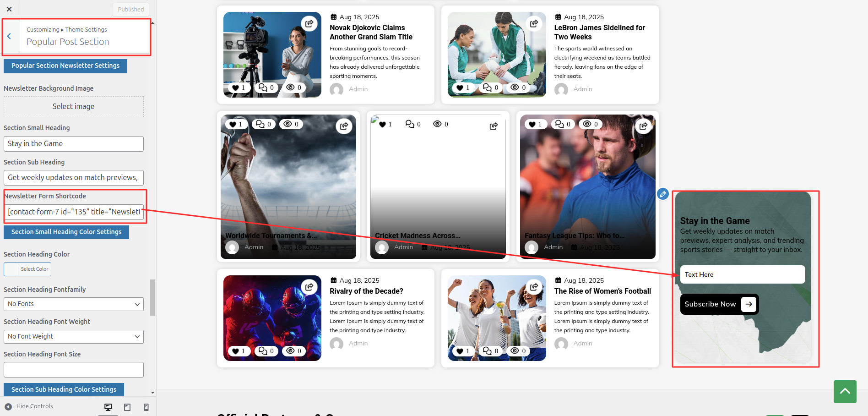Like the Worldwide Tournaments post heart icon
This screenshot has width=868, height=416.
(233, 124)
